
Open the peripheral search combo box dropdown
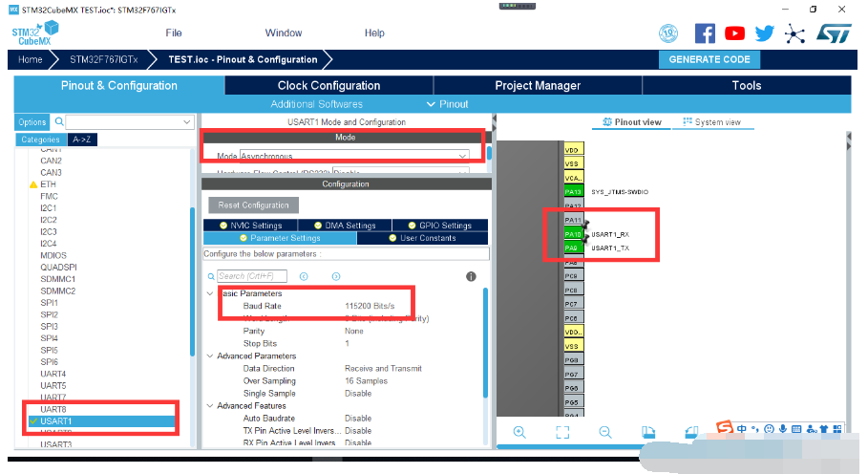click(186, 121)
